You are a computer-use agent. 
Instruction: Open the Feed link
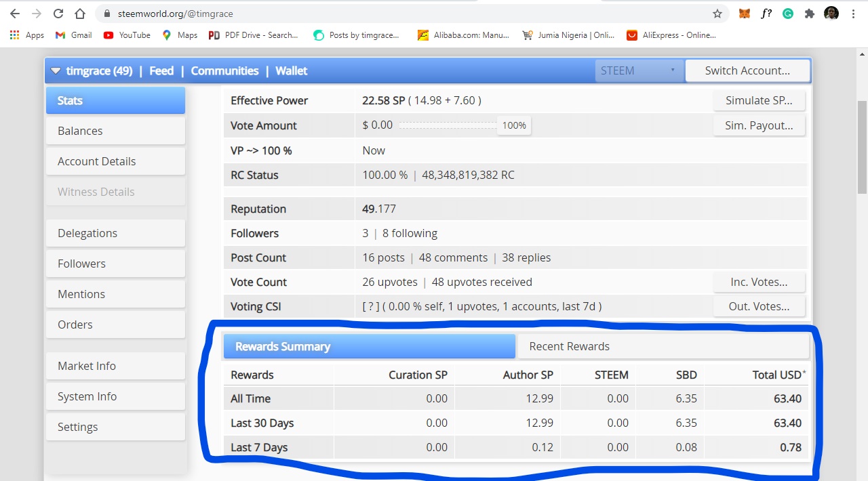pos(161,70)
